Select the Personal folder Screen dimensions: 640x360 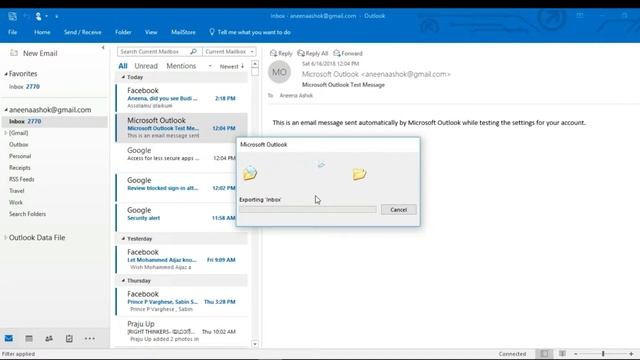[x=20, y=156]
